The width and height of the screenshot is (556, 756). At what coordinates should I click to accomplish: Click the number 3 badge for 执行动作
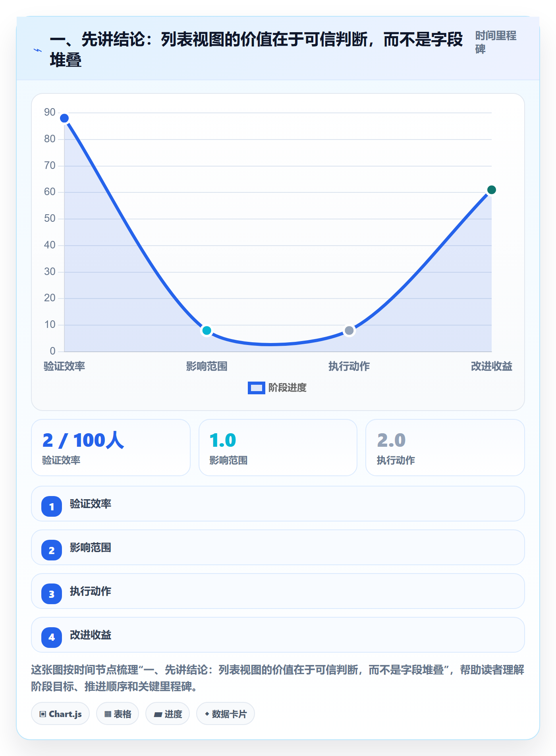pos(52,594)
